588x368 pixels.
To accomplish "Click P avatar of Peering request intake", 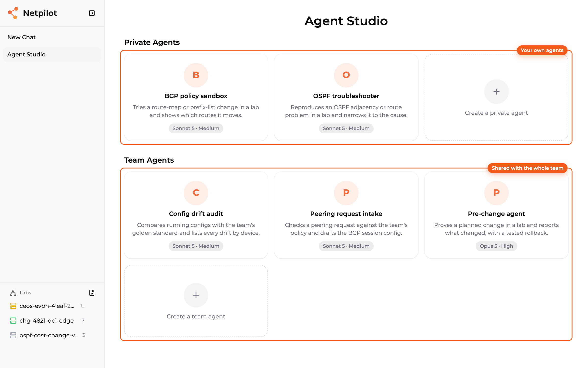I will (346, 193).
